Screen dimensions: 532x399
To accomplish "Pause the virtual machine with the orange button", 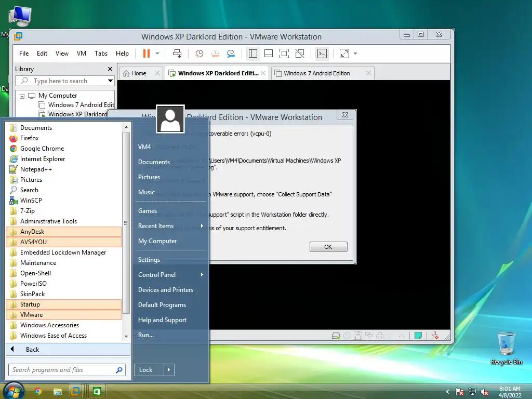I will tap(146, 54).
